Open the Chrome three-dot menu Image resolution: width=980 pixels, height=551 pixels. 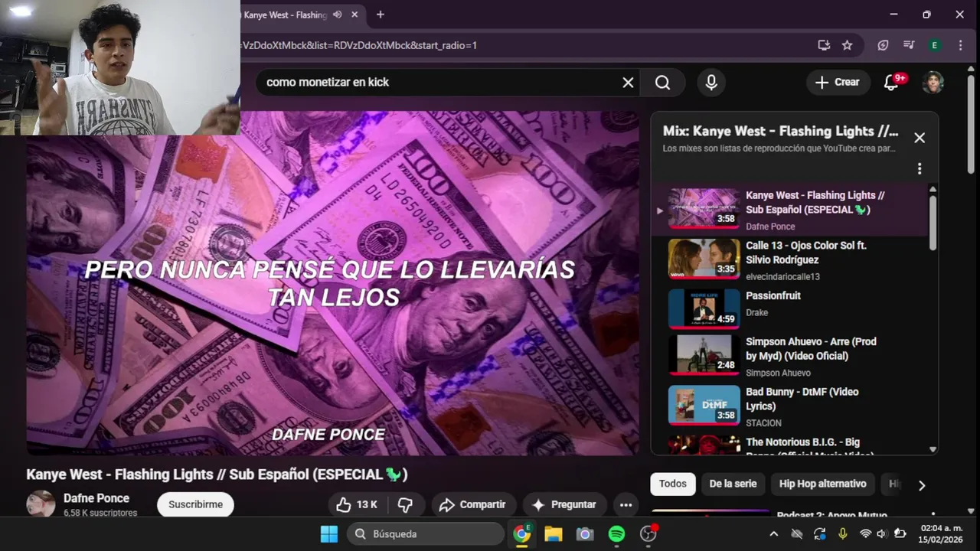[x=960, y=45]
